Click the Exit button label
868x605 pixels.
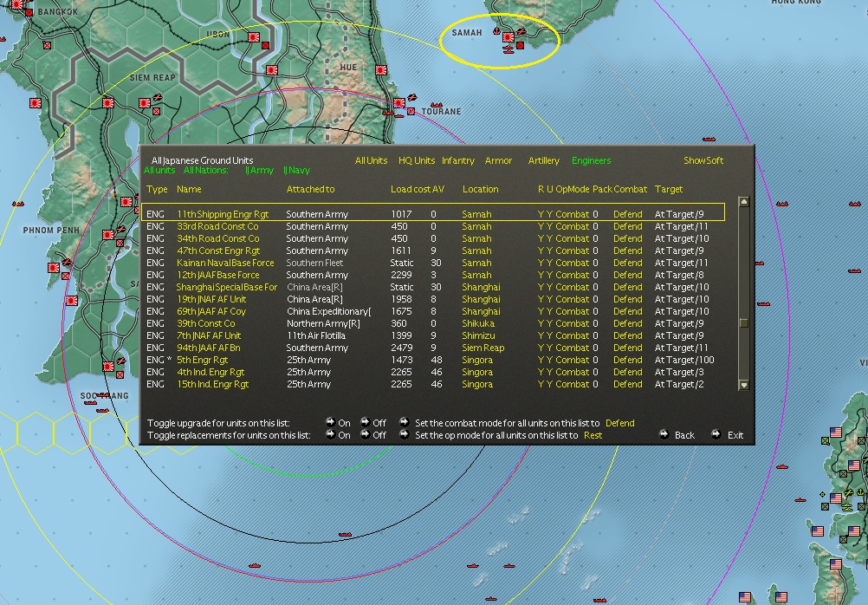point(735,435)
